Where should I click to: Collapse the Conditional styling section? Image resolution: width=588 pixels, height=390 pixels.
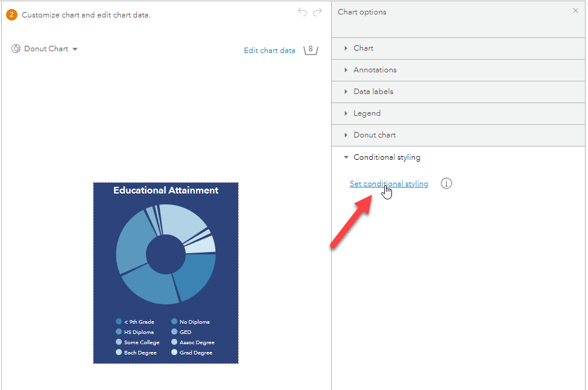[x=388, y=157]
